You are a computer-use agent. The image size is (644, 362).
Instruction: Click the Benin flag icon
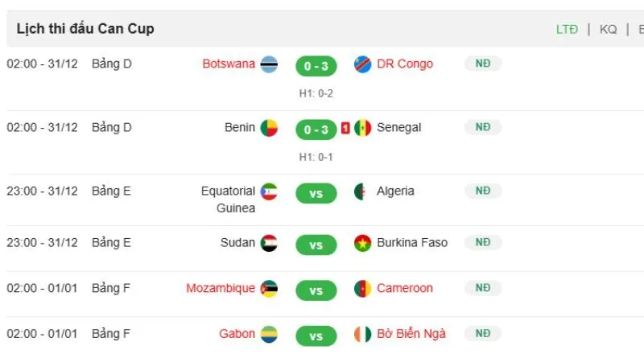269,128
